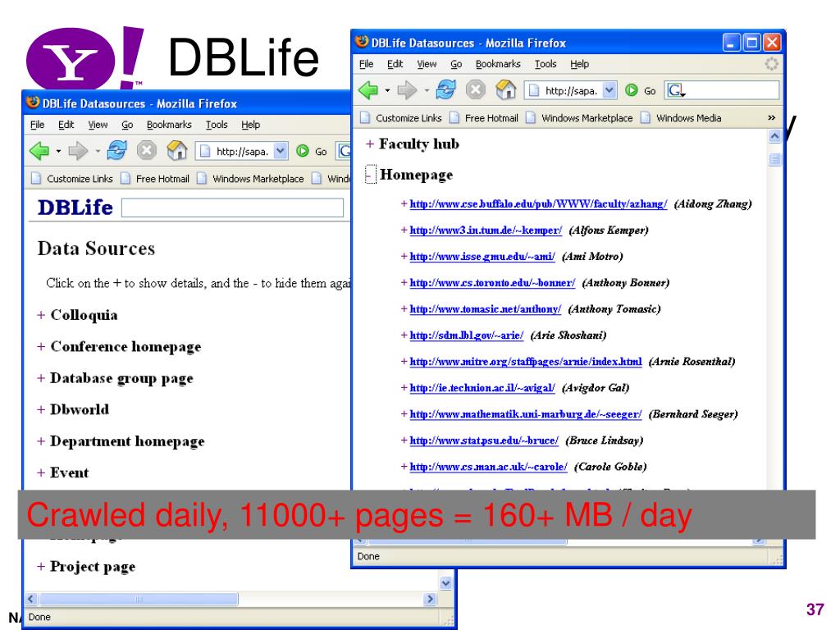Viewport: 840px width, 630px height.
Task: Click activity throbber icon in front window
Action: click(x=771, y=64)
